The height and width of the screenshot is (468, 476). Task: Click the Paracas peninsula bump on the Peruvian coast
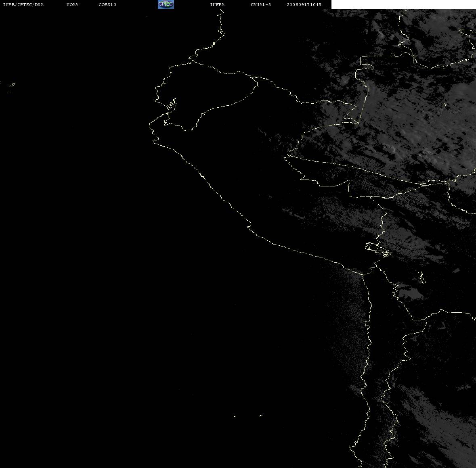click(249, 226)
